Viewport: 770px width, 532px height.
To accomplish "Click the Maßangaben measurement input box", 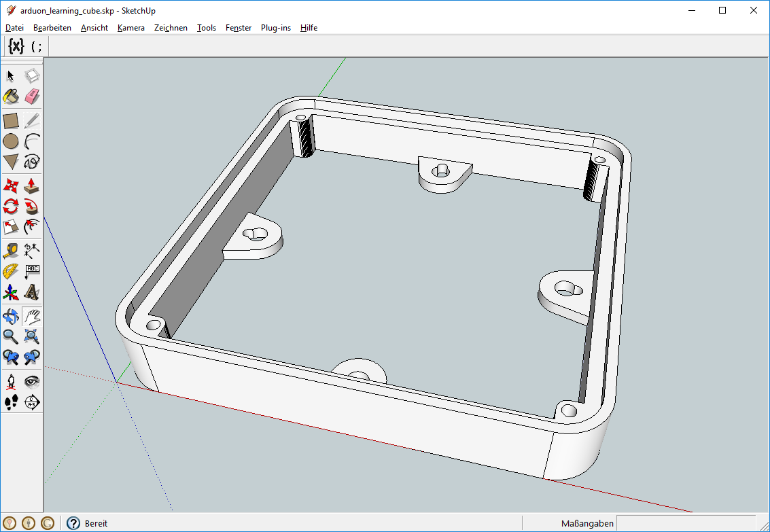I will (685, 523).
